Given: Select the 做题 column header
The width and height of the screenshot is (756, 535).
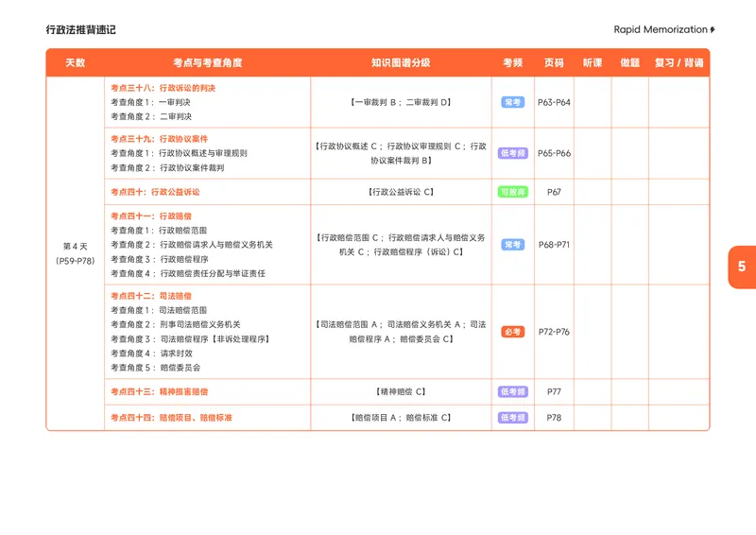Looking at the screenshot, I should tap(629, 62).
